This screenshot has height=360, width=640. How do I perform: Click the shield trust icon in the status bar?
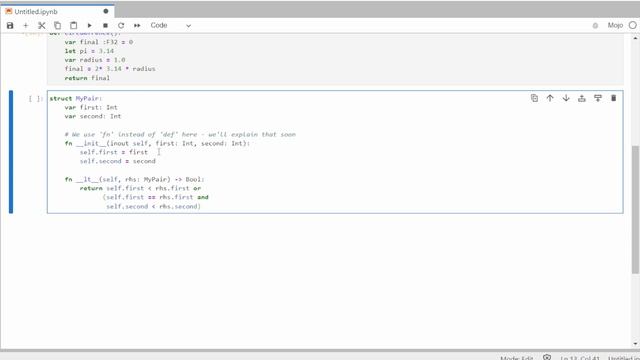coord(547,358)
